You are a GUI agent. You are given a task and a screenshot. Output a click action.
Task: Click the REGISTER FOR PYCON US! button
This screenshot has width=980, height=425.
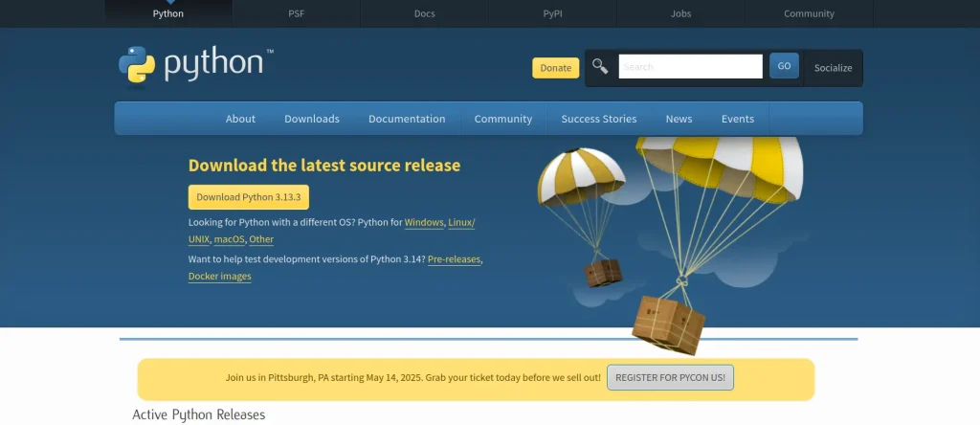click(x=670, y=378)
